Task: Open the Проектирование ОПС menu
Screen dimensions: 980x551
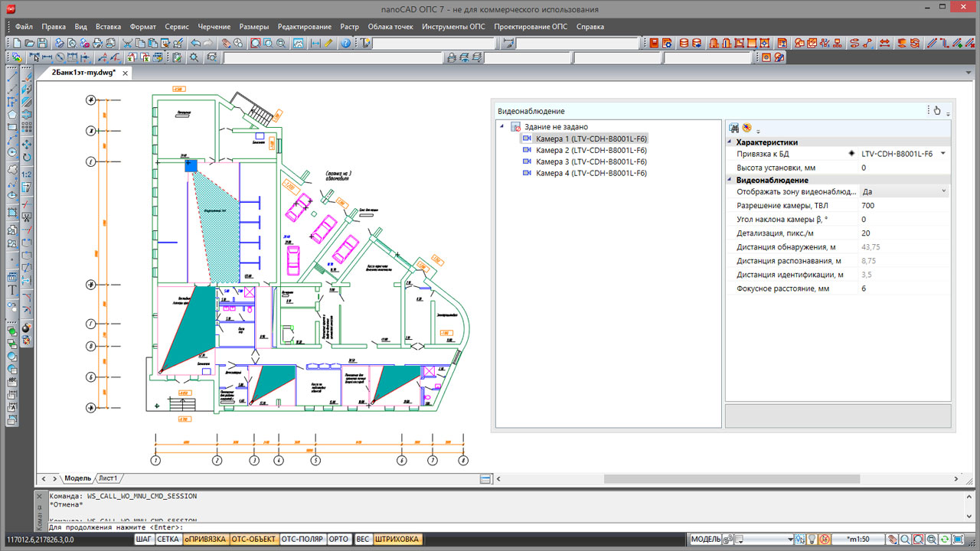Action: coord(531,27)
